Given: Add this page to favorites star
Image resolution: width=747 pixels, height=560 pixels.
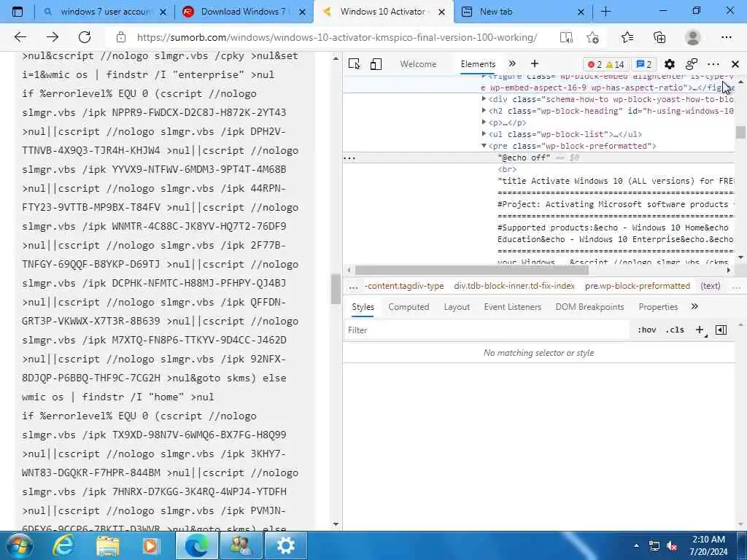Looking at the screenshot, I should coord(592,37).
